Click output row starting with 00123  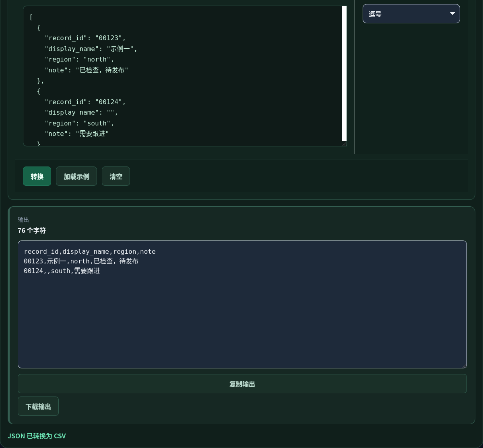[81, 261]
